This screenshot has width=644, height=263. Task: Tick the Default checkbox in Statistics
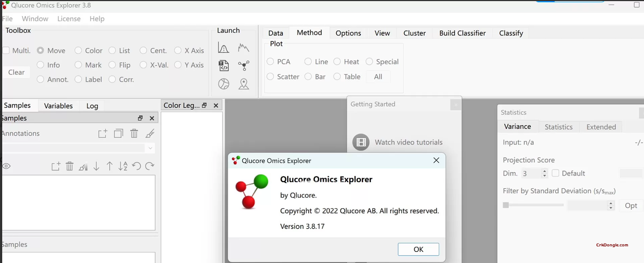coord(555,173)
